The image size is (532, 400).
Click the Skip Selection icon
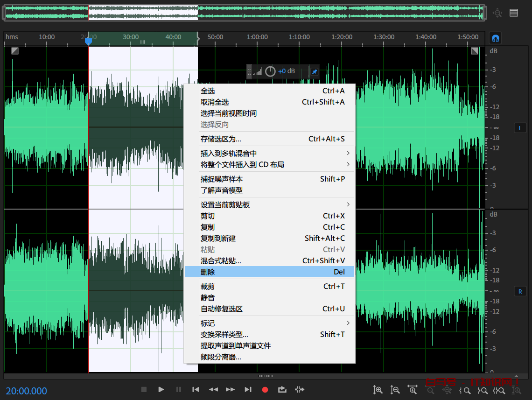click(300, 389)
